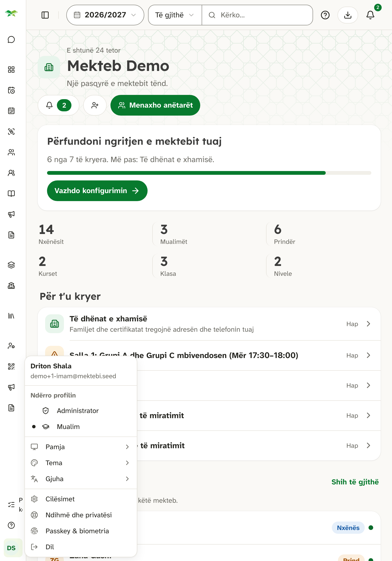Image resolution: width=392 pixels, height=561 pixels.
Task: Open the book sidebar icon
Action: 11,194
